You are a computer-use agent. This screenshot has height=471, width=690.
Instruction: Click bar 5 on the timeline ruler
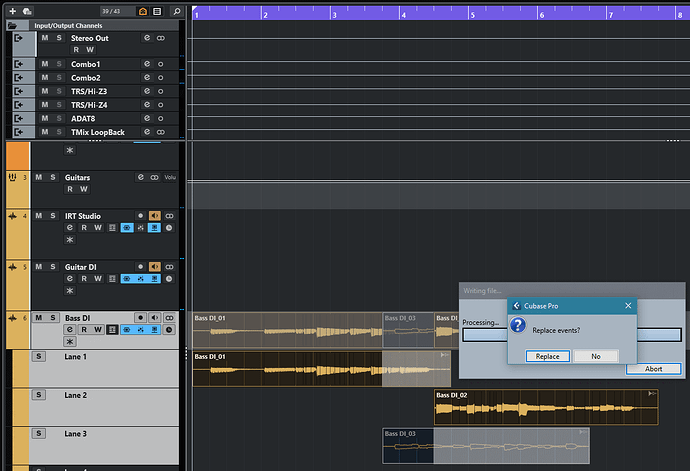472,14
